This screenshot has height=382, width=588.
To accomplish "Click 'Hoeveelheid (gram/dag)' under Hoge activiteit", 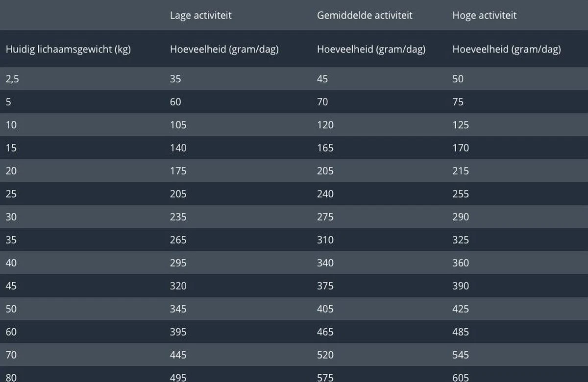I will pos(506,49).
